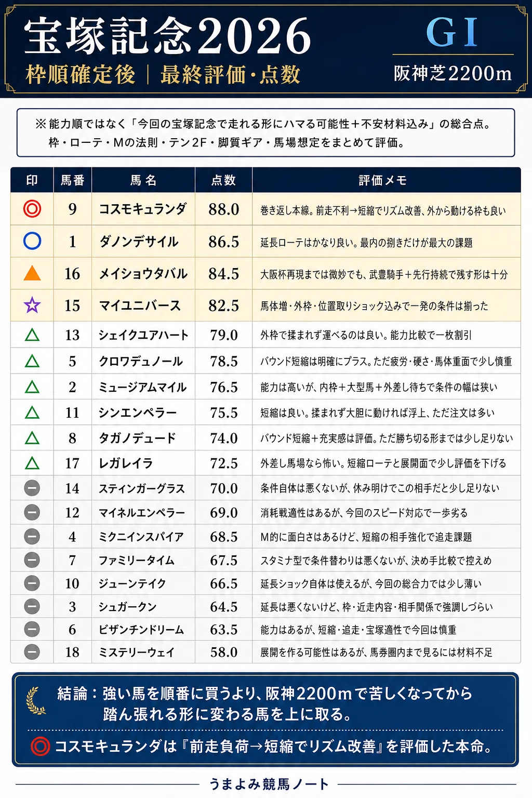Click the score 84.5
The image size is (532, 798).
click(224, 274)
